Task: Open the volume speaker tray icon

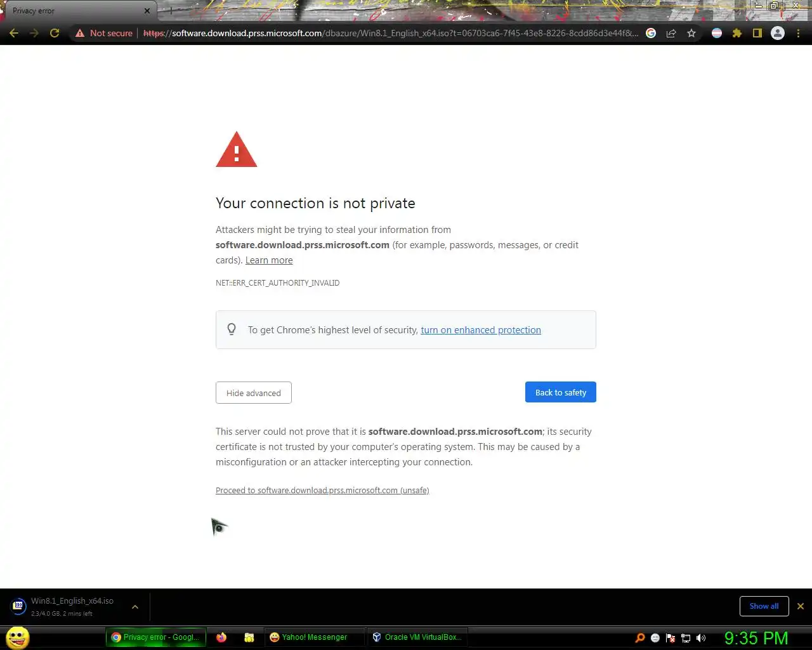Action: (701, 638)
